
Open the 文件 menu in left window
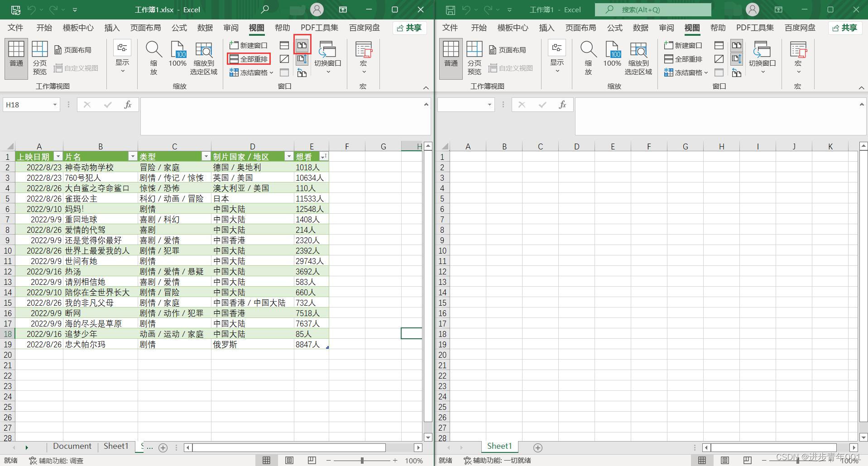pos(15,28)
